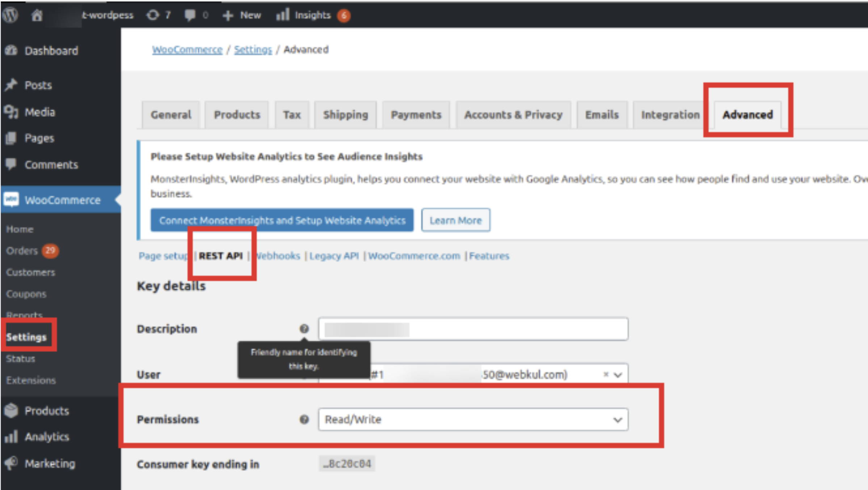
Task: Open the WooCommerce sidebar menu item
Action: pyautogui.click(x=60, y=199)
